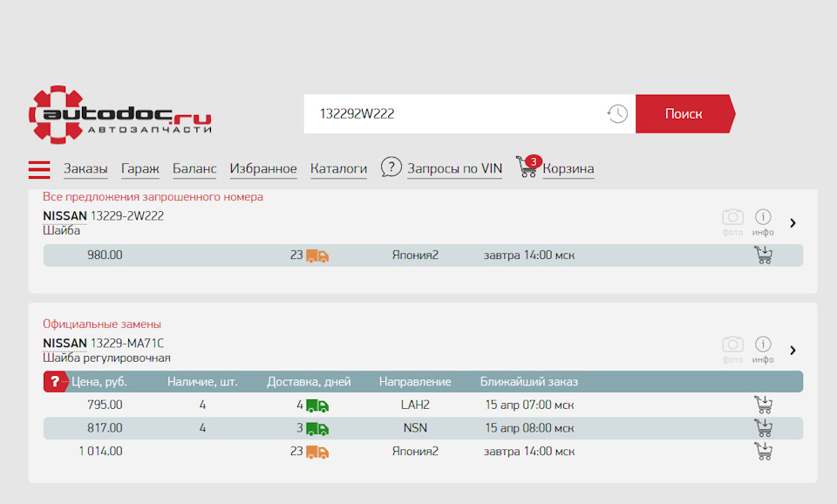Screen dimensions: 837x504
Task: Expand the NISSAN 13229-MA71C details chevron
Action: click(x=793, y=350)
